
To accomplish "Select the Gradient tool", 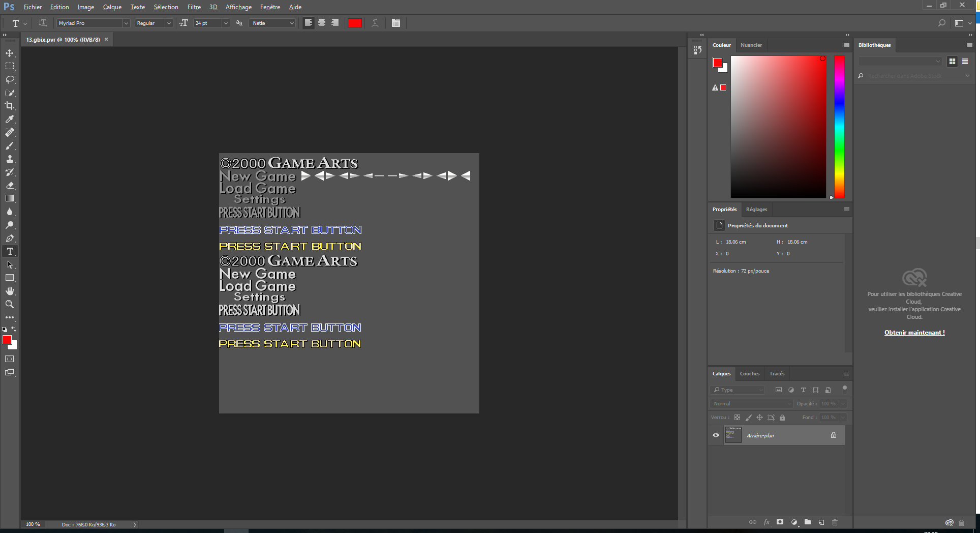I will tap(10, 198).
